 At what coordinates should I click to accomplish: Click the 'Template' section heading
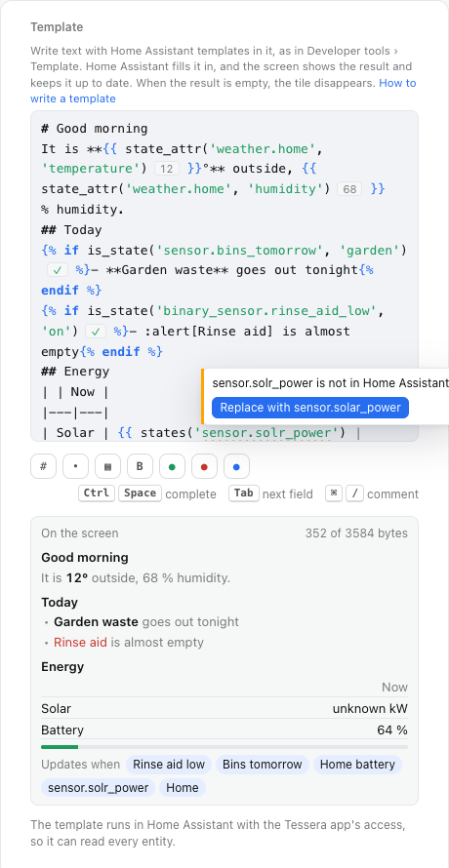[x=57, y=26]
